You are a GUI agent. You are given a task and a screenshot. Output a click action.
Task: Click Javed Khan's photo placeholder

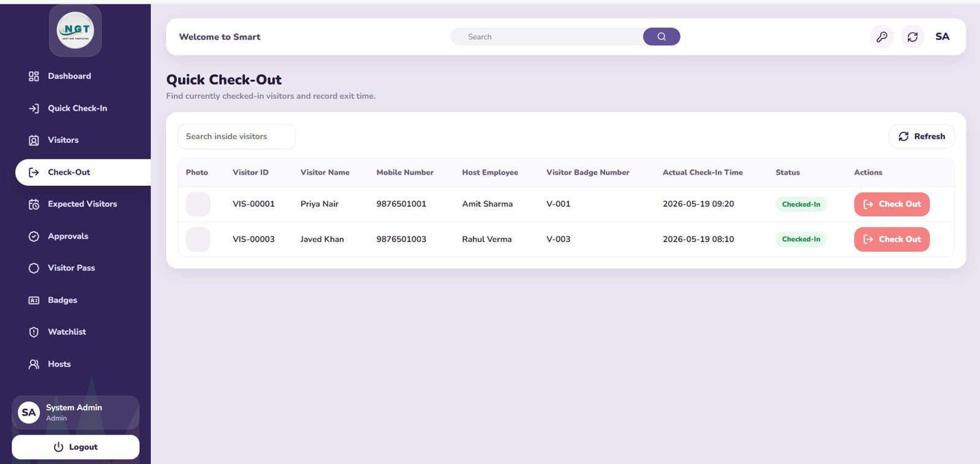coord(198,239)
